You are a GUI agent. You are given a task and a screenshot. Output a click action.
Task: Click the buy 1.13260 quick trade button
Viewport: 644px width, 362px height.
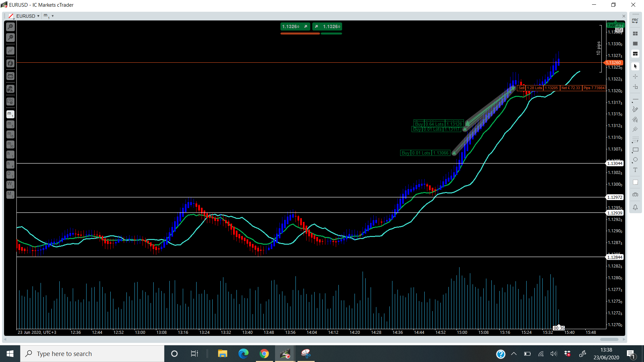[327, 26]
